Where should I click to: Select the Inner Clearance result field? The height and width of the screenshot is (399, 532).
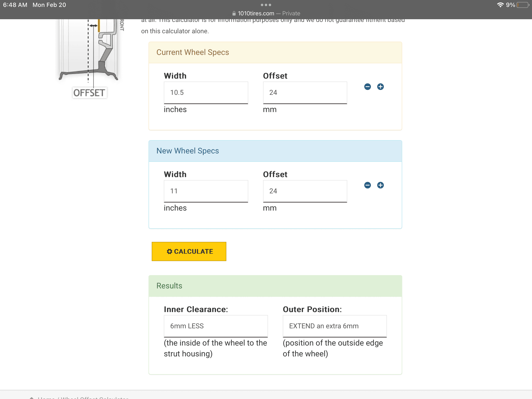click(216, 326)
